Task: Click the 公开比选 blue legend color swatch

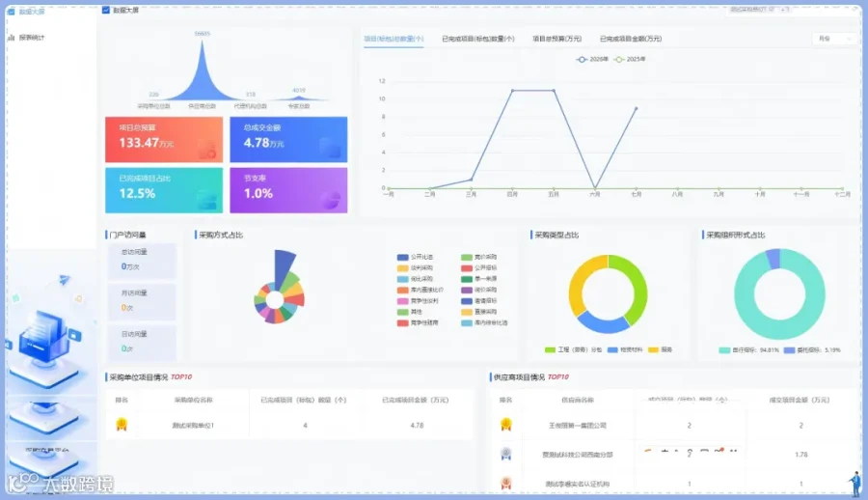Action: [x=402, y=257]
